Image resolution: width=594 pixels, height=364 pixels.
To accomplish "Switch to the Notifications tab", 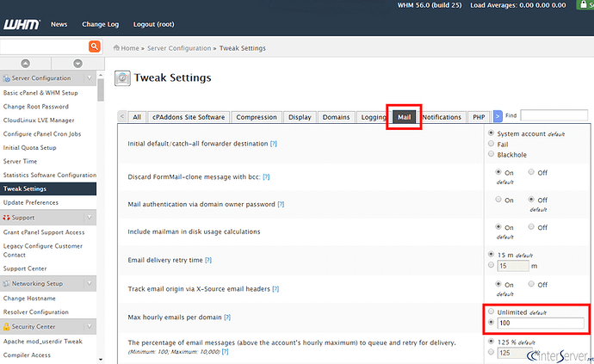I will click(442, 117).
